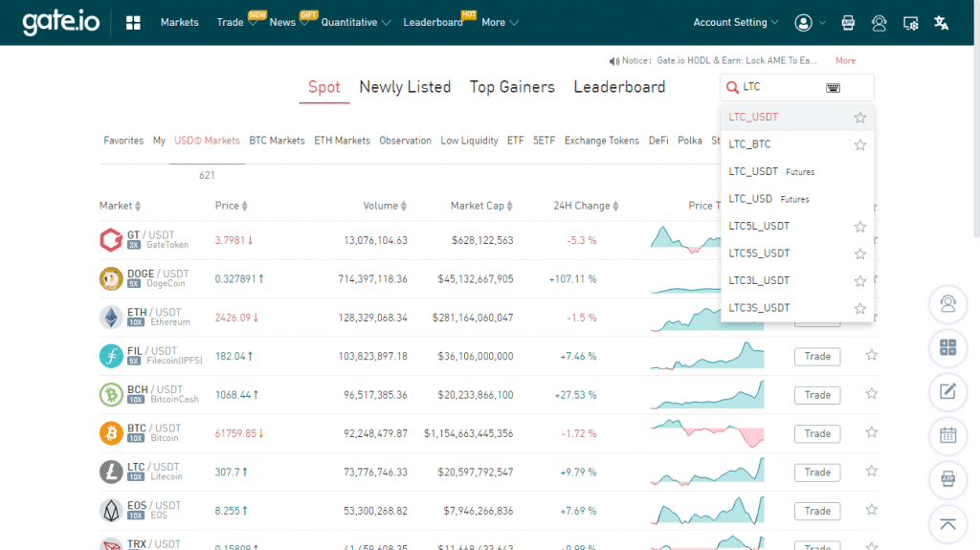Screen dimensions: 980x550
Task: Expand the Quantitative dropdown
Action: click(356, 23)
